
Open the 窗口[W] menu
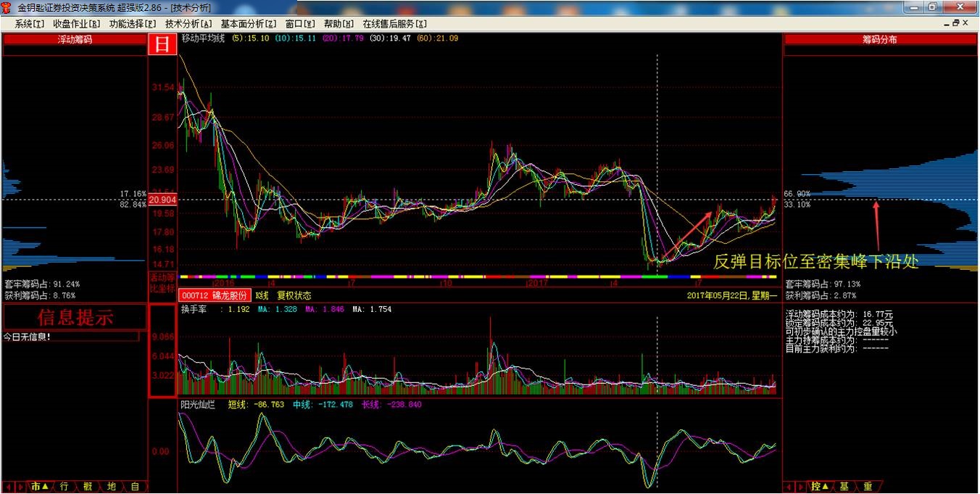(300, 23)
